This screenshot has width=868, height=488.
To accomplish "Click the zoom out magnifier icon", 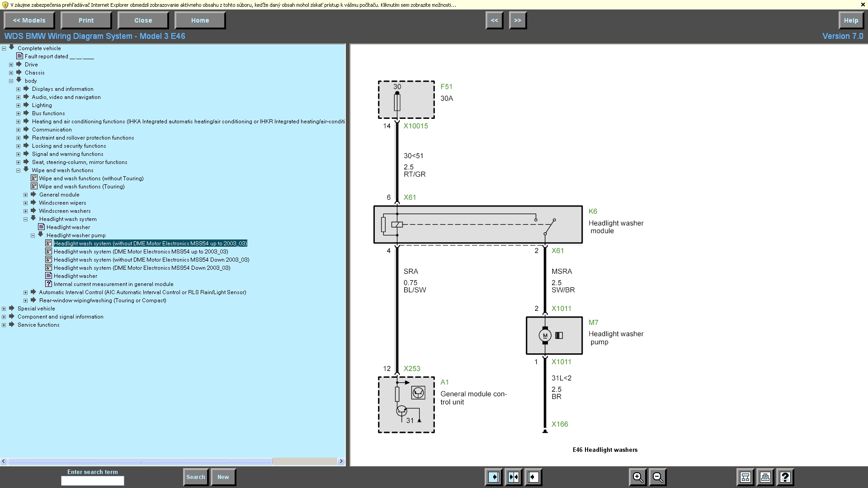I will (658, 477).
